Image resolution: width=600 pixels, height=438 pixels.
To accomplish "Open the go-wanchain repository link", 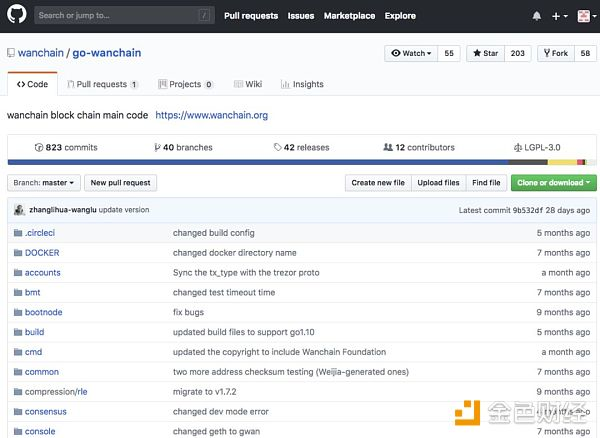I will coord(107,53).
